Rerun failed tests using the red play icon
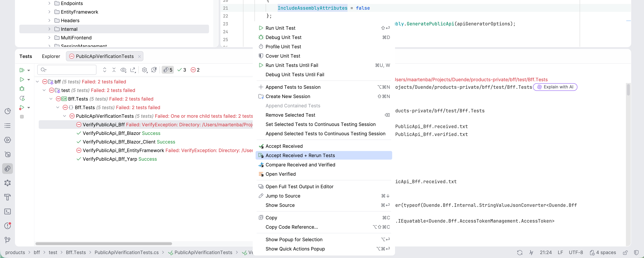The width and height of the screenshot is (644, 258). point(22,108)
